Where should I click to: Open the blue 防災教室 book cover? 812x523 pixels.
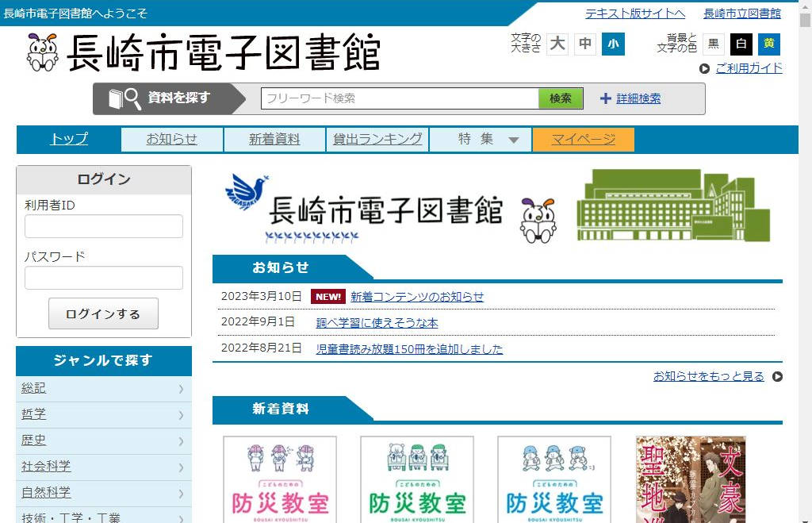(554, 479)
